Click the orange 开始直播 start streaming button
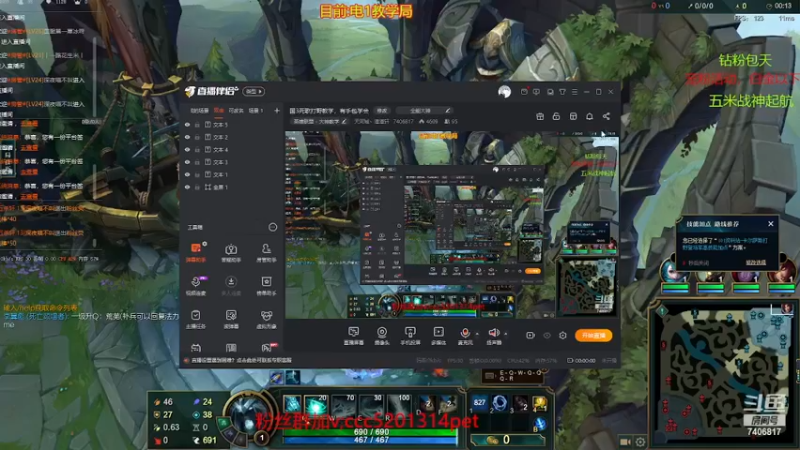Image resolution: width=800 pixels, height=450 pixels. point(593,335)
